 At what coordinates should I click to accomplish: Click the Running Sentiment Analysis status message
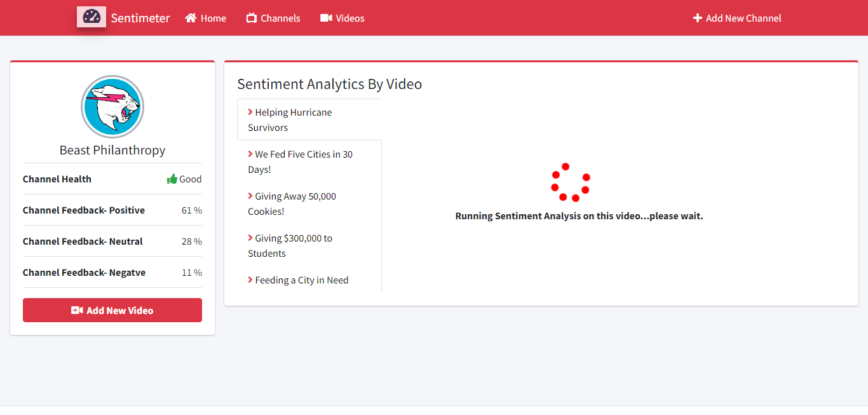[x=579, y=216]
